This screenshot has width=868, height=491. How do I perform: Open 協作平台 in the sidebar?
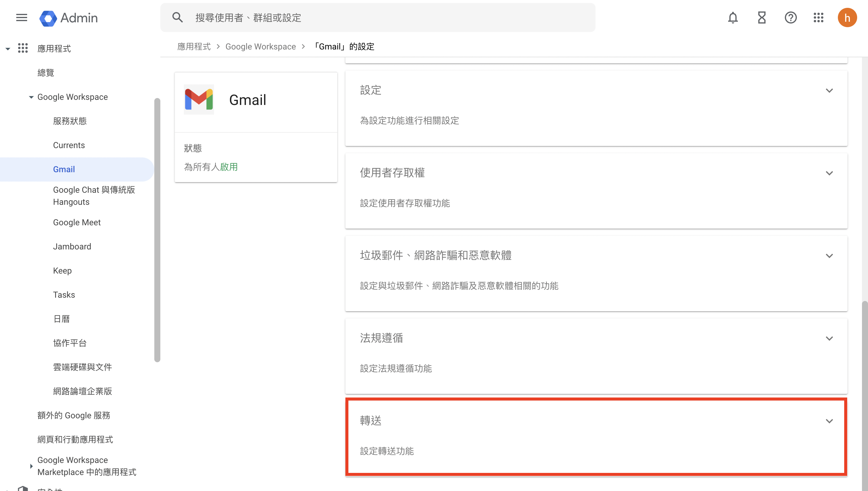tap(70, 343)
